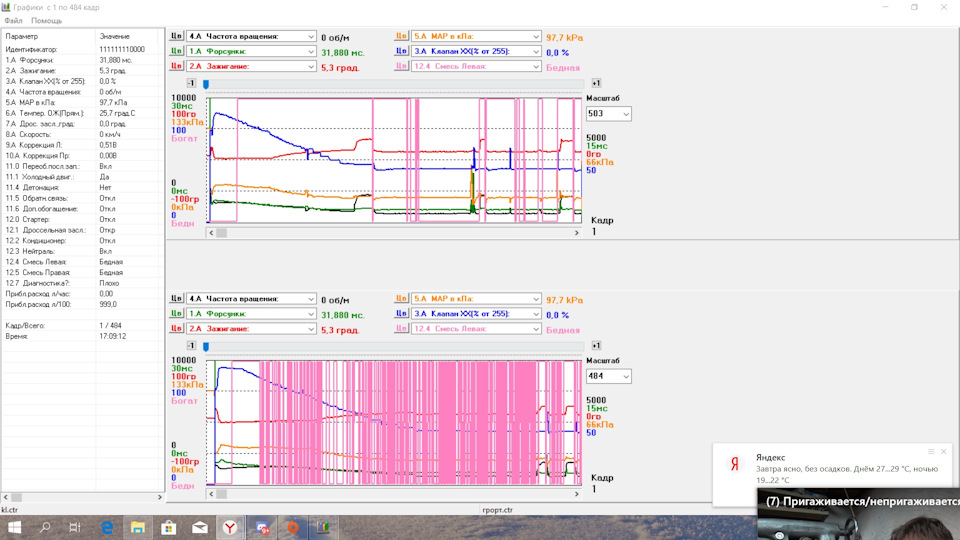960x540 pixels.
Task: Step back one frame with upper -1 button
Action: 191,83
